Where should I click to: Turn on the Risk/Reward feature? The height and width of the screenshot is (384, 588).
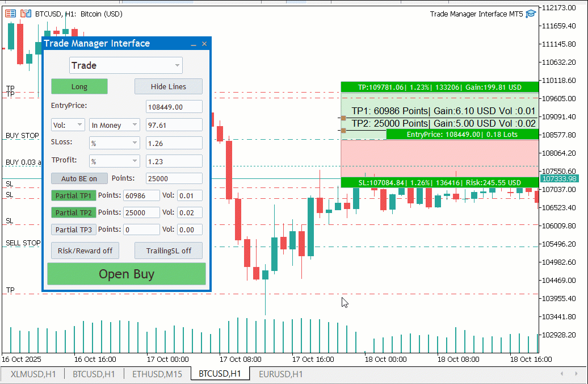[85, 250]
